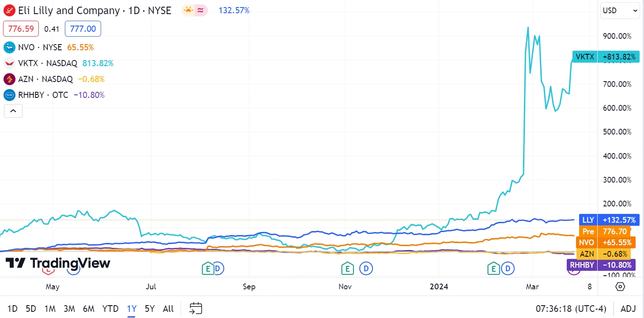
Task: Click the Sep label on time axis
Action: pyautogui.click(x=249, y=287)
